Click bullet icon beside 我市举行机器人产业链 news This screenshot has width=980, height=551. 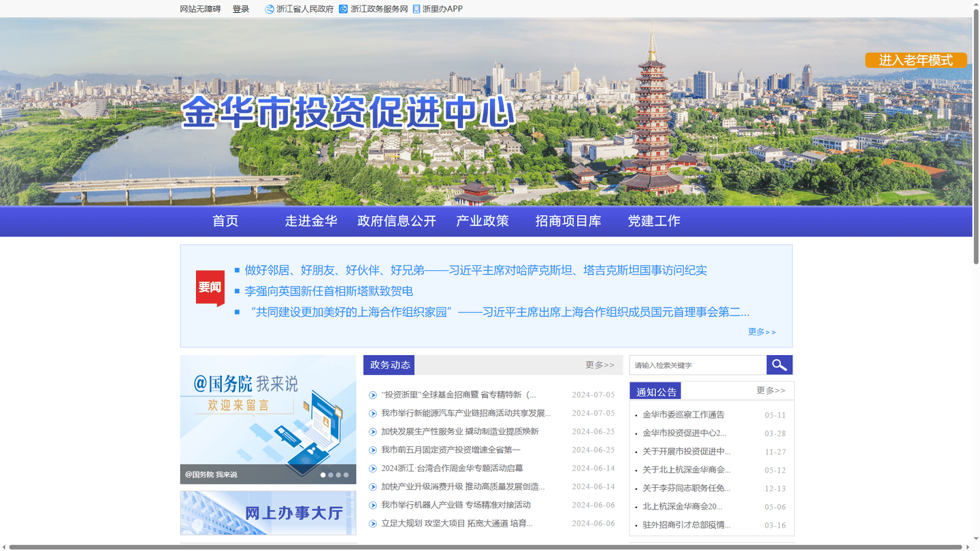tap(373, 505)
